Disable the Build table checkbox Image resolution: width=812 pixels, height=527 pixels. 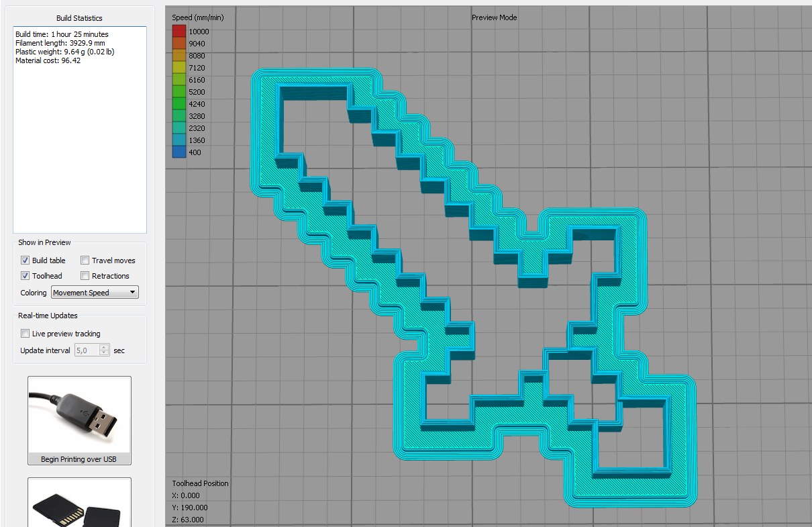click(x=25, y=260)
